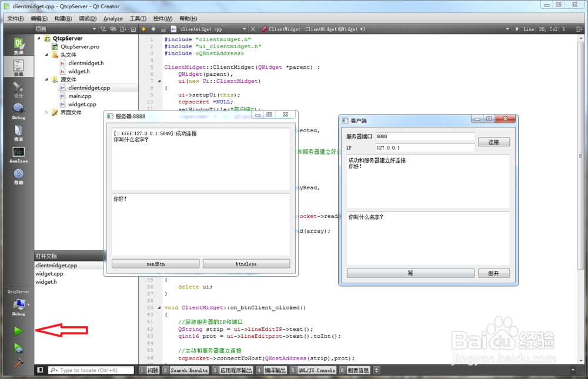Open the symbol ClientMidget function dropdown
The width and height of the screenshot is (588, 379).
coord(386,29)
